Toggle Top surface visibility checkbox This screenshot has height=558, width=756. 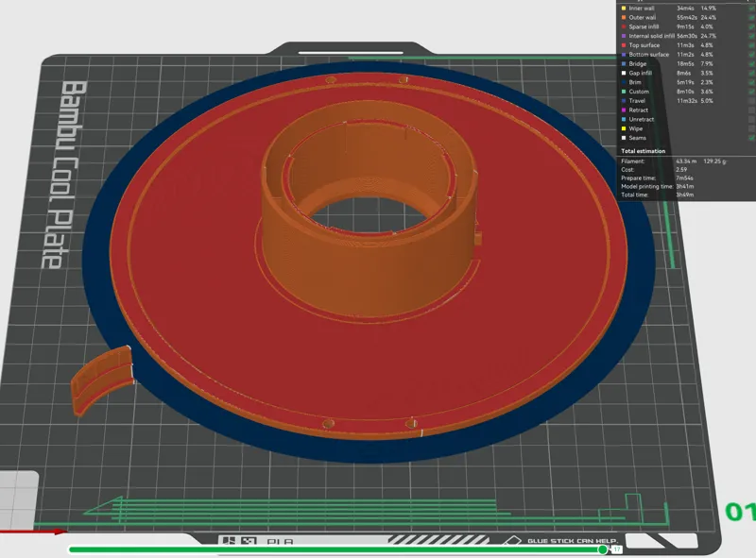(752, 45)
